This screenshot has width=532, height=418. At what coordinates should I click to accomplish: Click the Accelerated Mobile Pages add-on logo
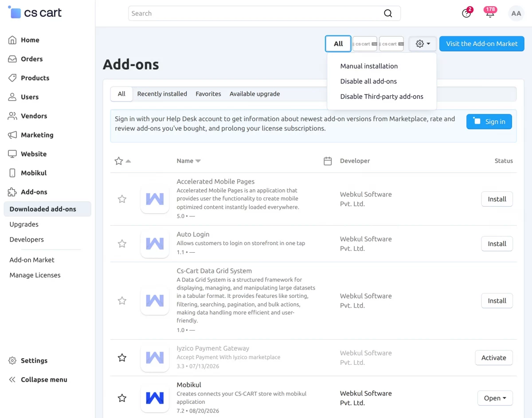click(155, 199)
